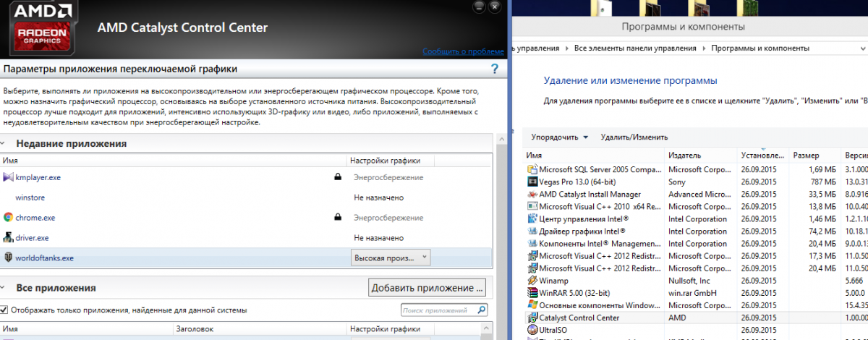The image size is (868, 340).
Task: Click Microsoft Visual C++ 2010 x64 icon
Action: (x=532, y=206)
